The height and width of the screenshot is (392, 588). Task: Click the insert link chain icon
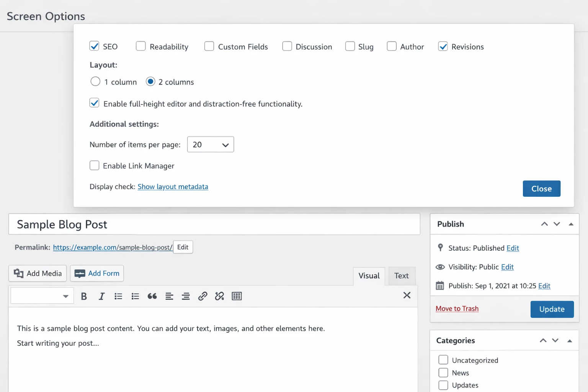[203, 296]
